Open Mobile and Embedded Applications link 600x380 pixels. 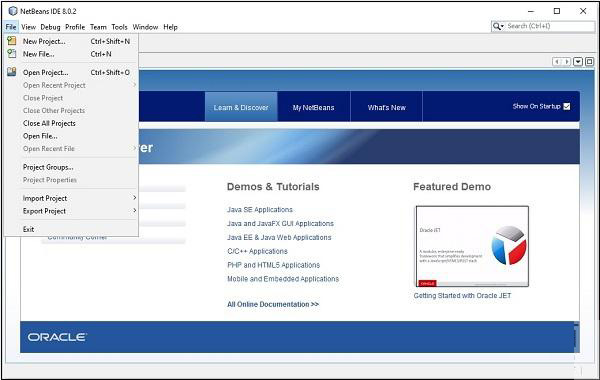(x=283, y=279)
